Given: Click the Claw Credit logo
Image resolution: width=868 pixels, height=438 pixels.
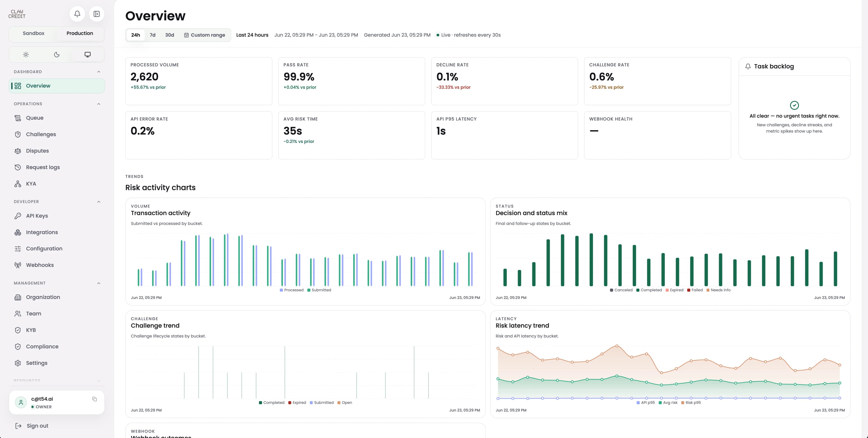Looking at the screenshot, I should coord(17,14).
